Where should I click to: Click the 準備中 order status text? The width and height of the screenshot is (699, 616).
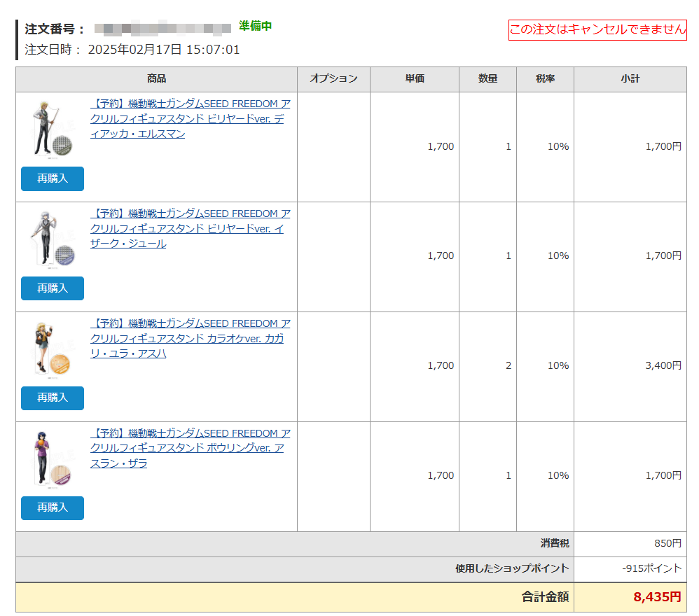(x=256, y=26)
